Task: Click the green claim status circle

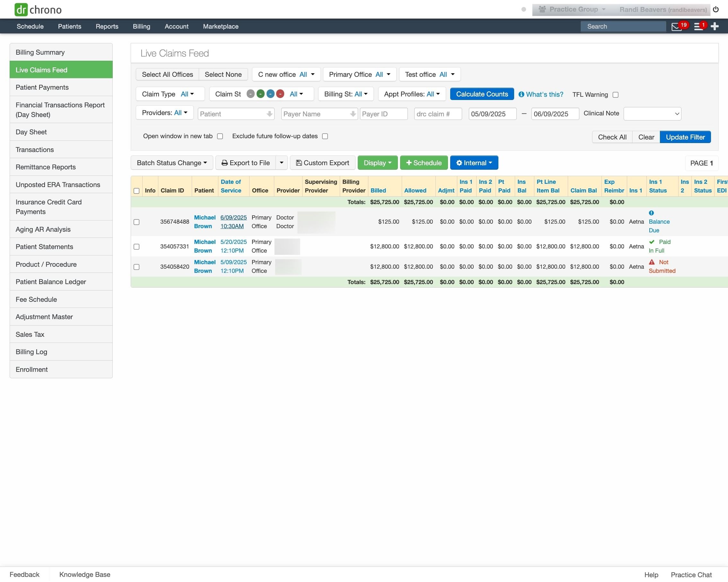Action: point(260,94)
